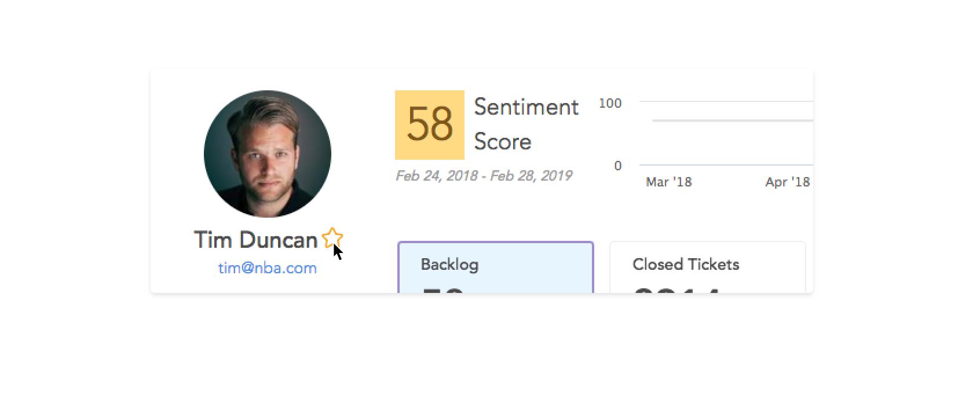Select the Sentiment Score label

(526, 124)
